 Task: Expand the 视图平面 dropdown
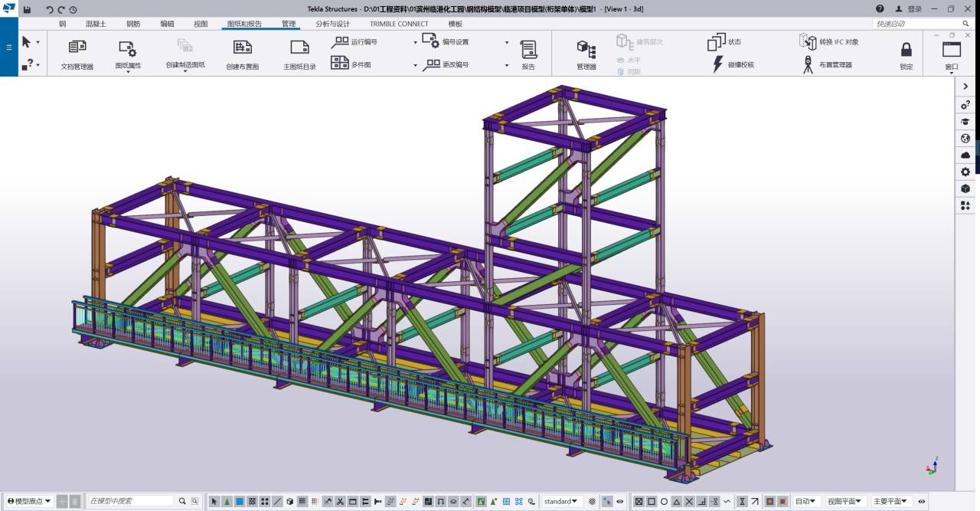(844, 502)
